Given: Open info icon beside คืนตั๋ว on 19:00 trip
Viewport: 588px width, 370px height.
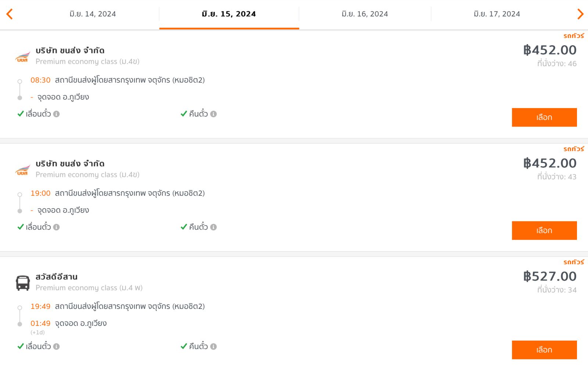Looking at the screenshot, I should point(214,227).
